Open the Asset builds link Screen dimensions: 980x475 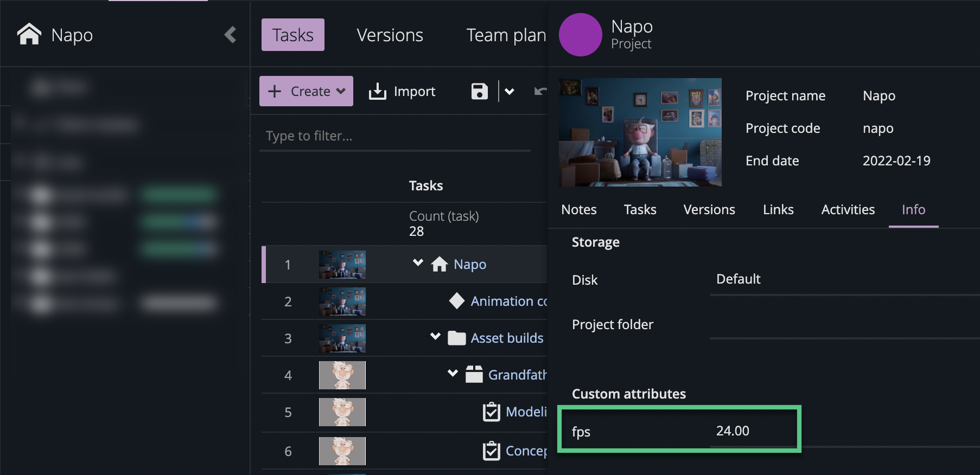(507, 338)
